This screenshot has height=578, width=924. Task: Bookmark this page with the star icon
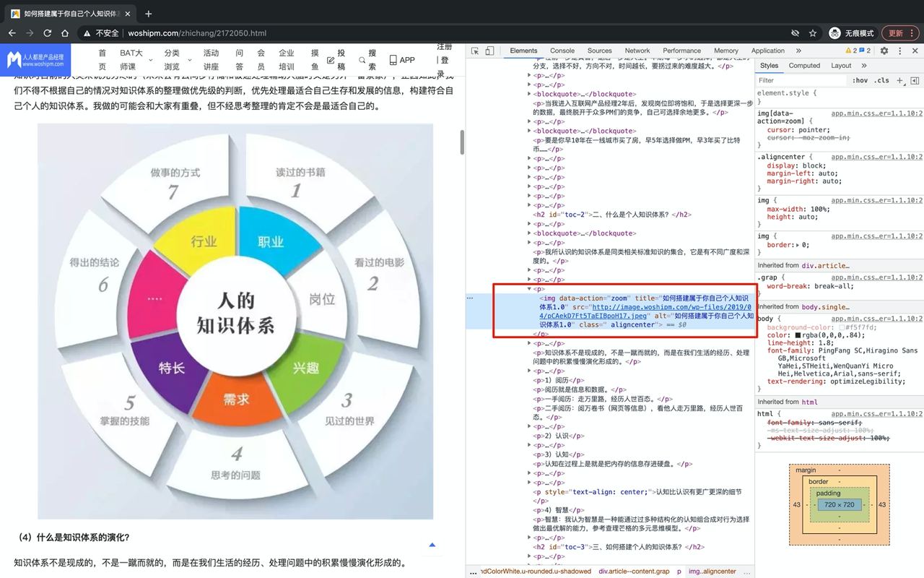pos(813,33)
